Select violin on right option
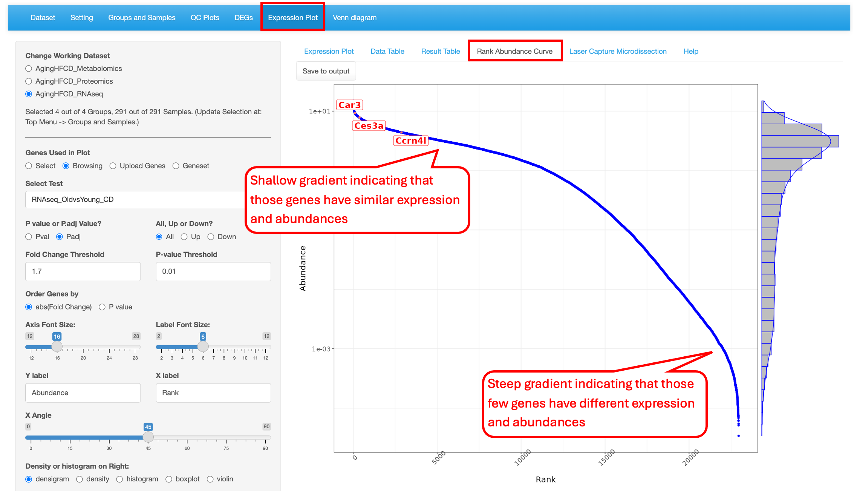The image size is (854, 504). 210,479
